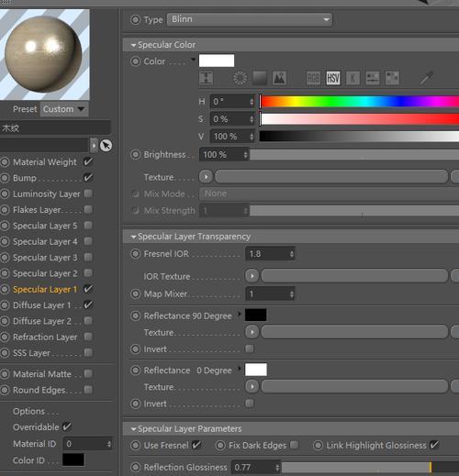The height and width of the screenshot is (476, 459).
Task: Switch to the Diffuse Layer 1 tab
Action: coord(42,305)
